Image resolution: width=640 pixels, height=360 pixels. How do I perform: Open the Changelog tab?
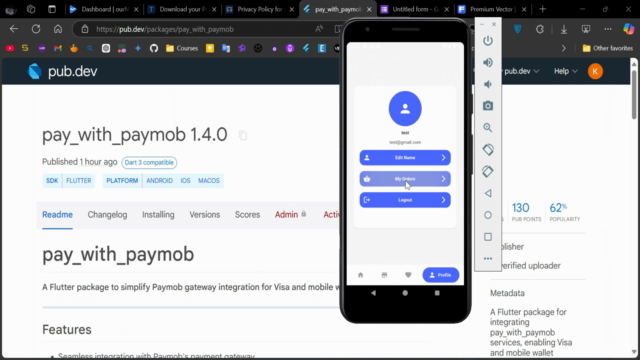pyautogui.click(x=107, y=215)
